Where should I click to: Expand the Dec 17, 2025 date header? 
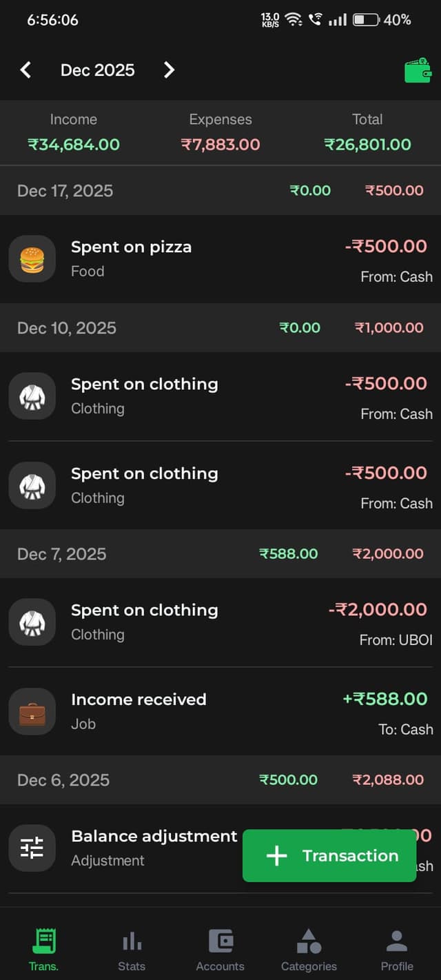(65, 191)
